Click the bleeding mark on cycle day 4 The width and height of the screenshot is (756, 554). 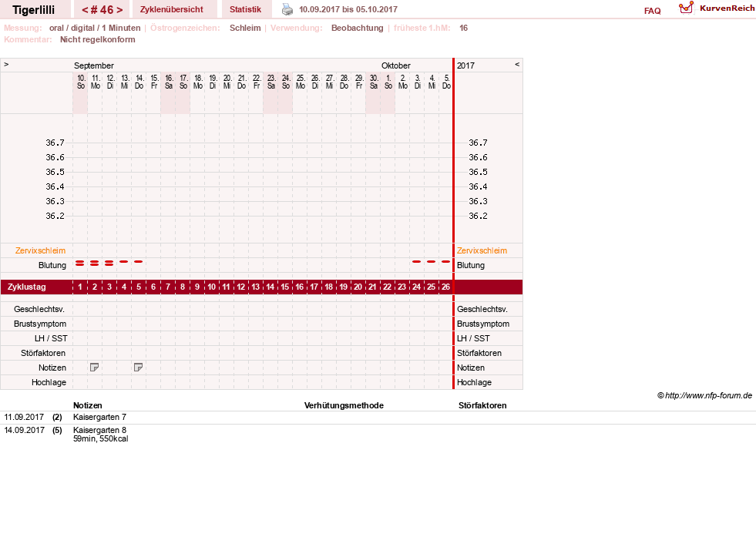124,261
